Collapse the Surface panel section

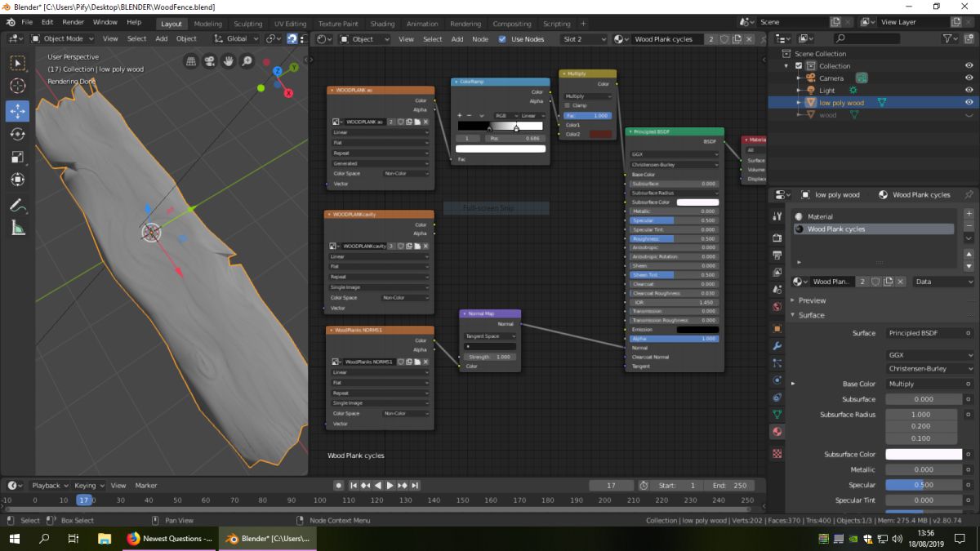[811, 315]
